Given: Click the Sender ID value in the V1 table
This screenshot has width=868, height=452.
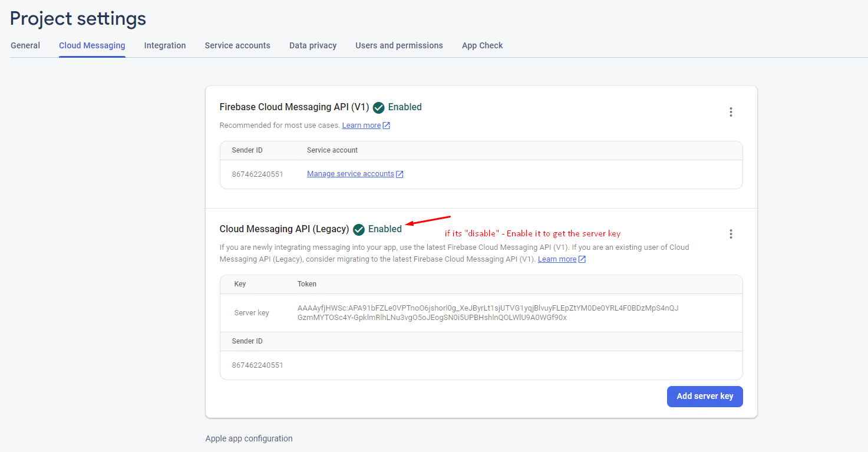Looking at the screenshot, I should click(x=258, y=174).
